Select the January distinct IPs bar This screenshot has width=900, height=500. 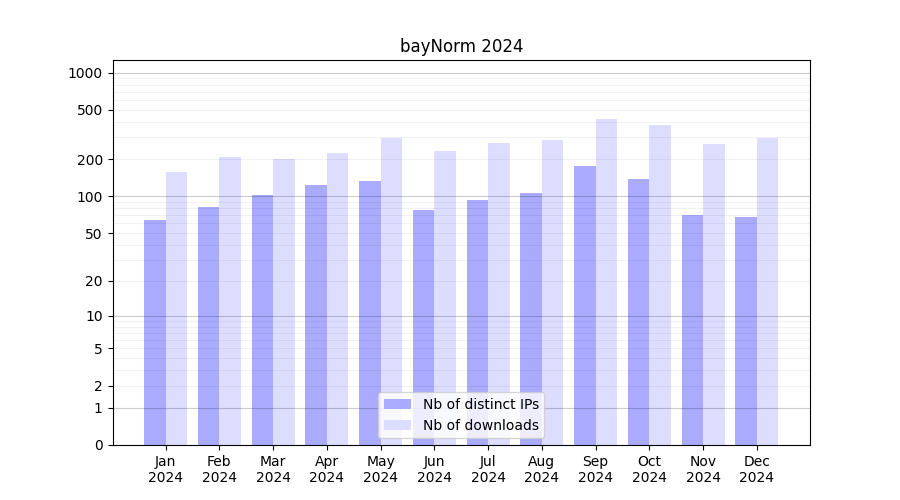(x=155, y=332)
